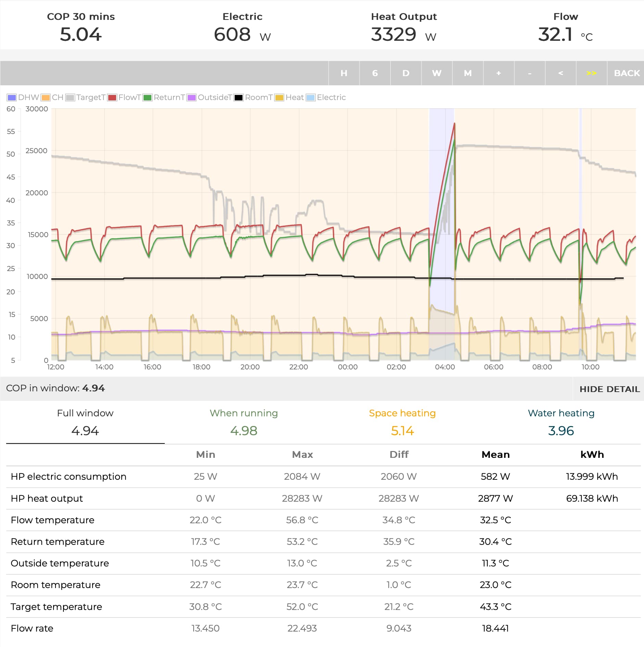Toggle the Electric legend entry
The width and height of the screenshot is (644, 647).
point(326,97)
